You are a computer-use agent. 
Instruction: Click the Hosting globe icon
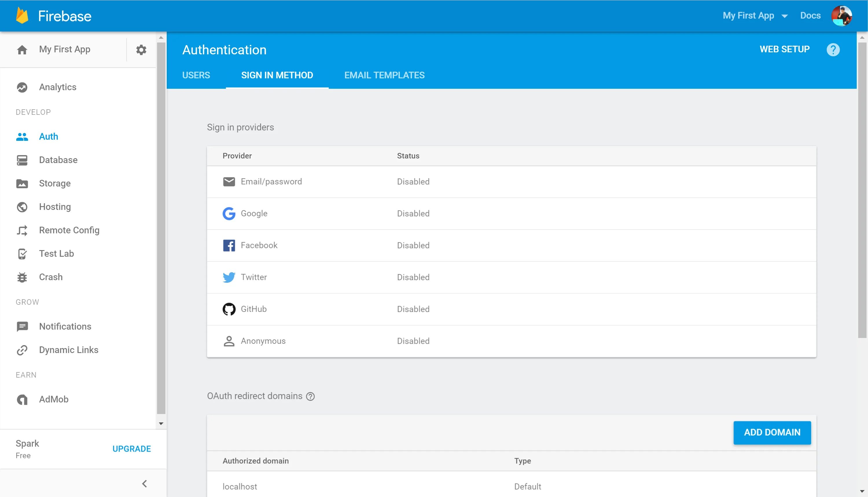point(22,207)
